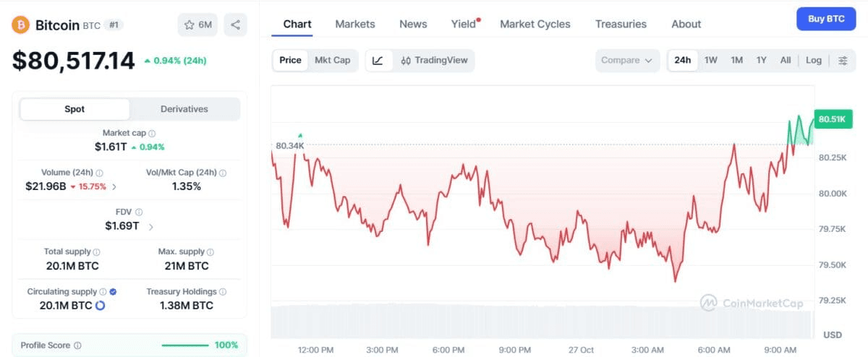
Task: Open the Market Cycles tab
Action: pos(535,24)
